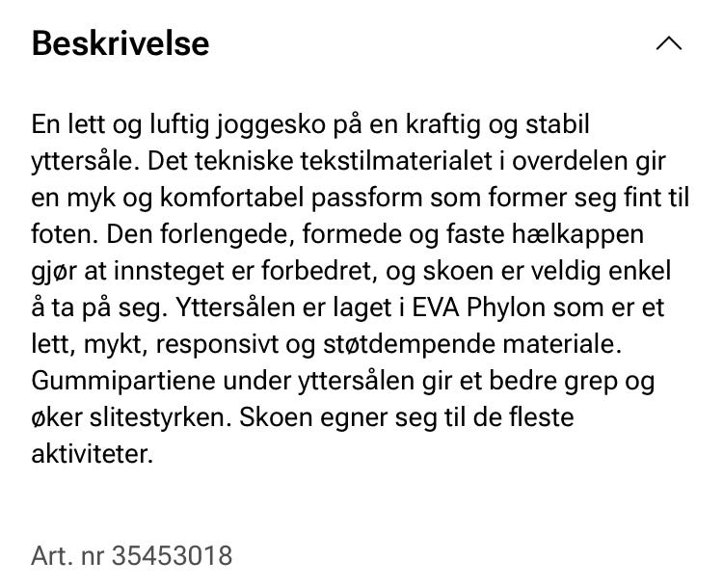Click the final word 'aktiviteter.'
This screenshot has width=723, height=588.
[93, 454]
